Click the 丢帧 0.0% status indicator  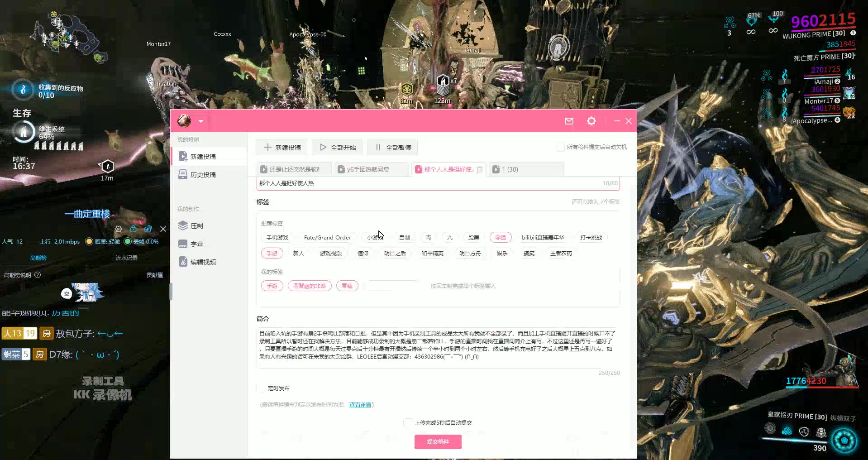pyautogui.click(x=142, y=242)
